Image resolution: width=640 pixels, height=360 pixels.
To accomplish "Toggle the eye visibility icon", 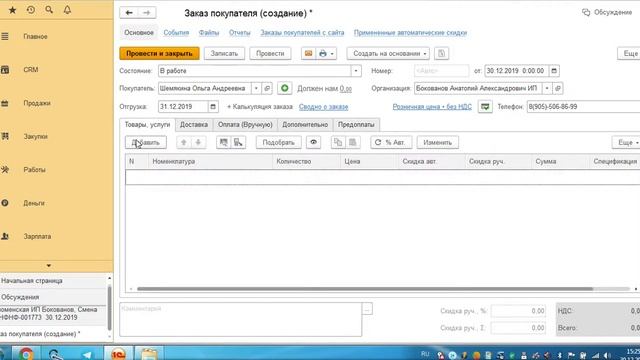I will click(313, 142).
